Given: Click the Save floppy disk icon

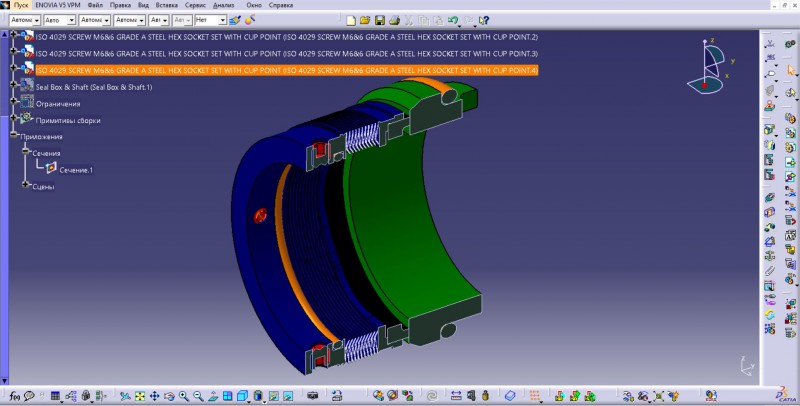Looking at the screenshot, I should click(x=380, y=20).
